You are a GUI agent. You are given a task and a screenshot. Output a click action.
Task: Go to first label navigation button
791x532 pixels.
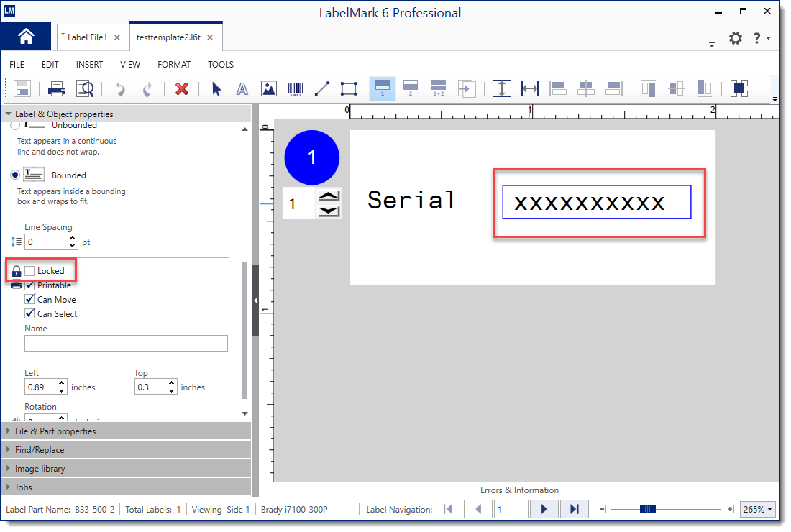click(447, 509)
